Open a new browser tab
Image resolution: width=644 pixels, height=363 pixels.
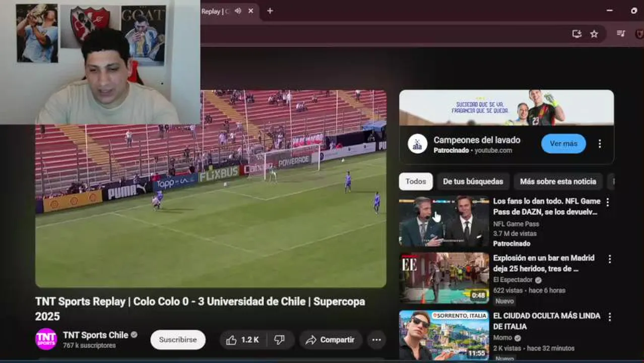point(270,11)
